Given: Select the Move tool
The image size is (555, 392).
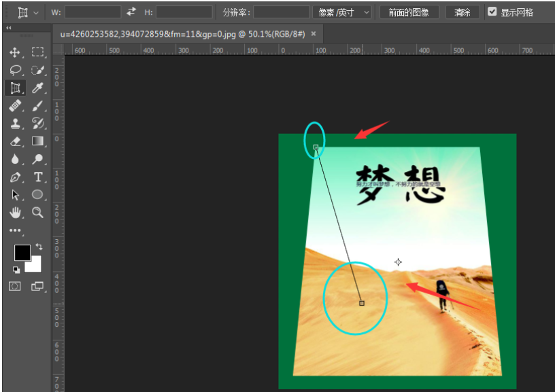Looking at the screenshot, I should point(16,52).
